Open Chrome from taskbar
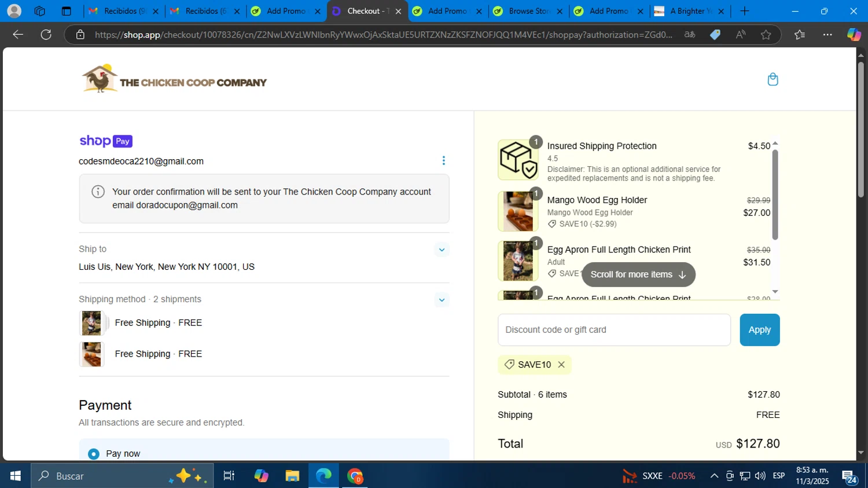Viewport: 868px width, 488px height. pyautogui.click(x=355, y=476)
